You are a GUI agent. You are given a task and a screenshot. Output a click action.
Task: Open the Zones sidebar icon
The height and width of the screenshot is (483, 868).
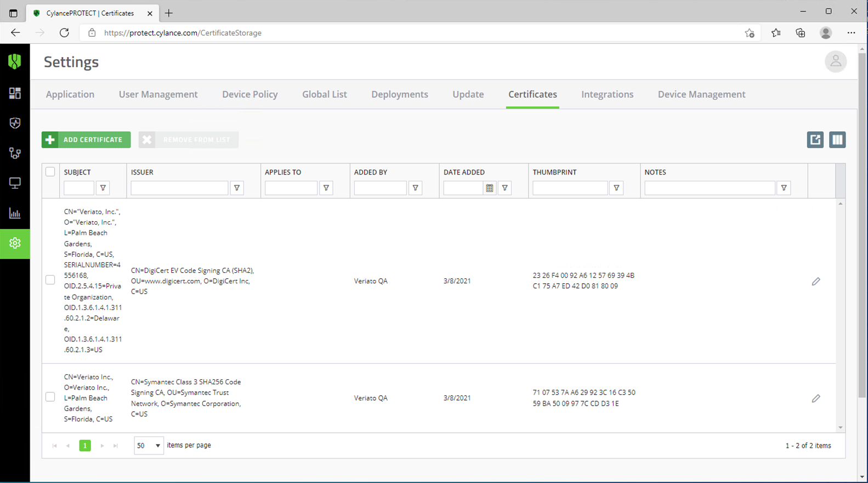(x=15, y=153)
